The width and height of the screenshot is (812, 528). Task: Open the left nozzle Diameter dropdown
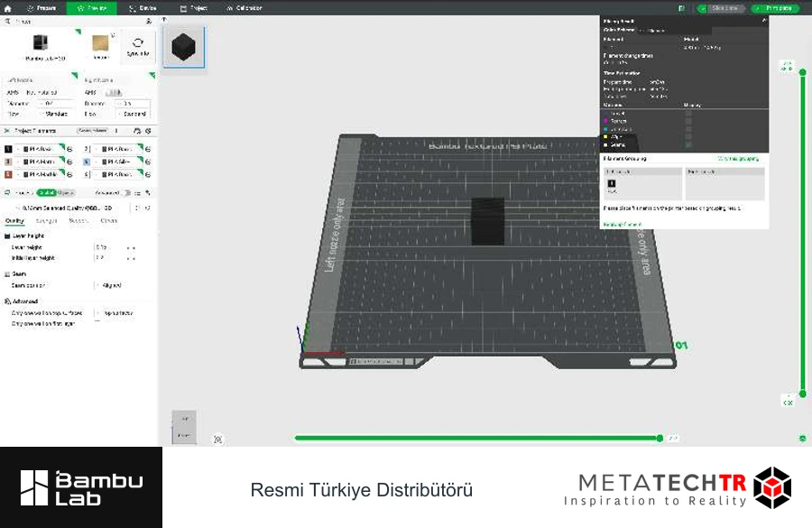(54, 104)
